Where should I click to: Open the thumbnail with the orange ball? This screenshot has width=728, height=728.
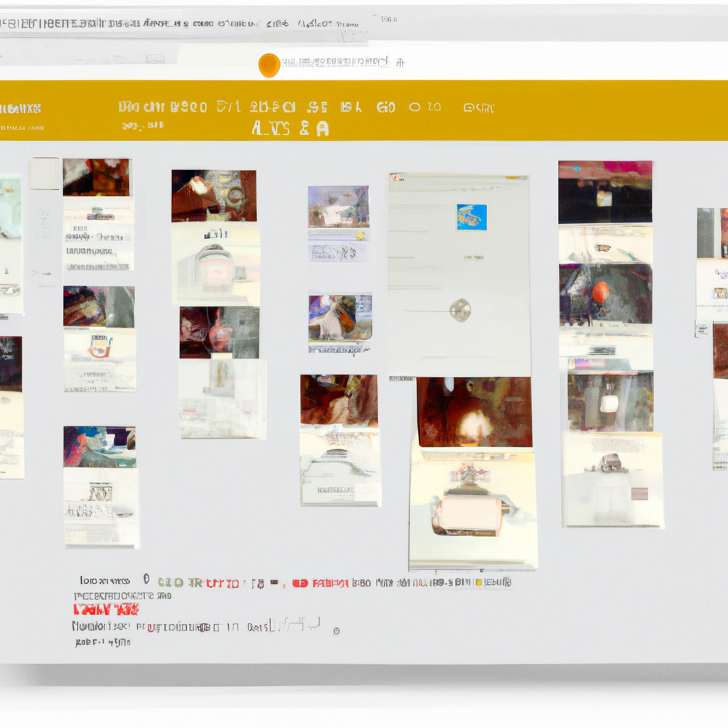coord(605,294)
